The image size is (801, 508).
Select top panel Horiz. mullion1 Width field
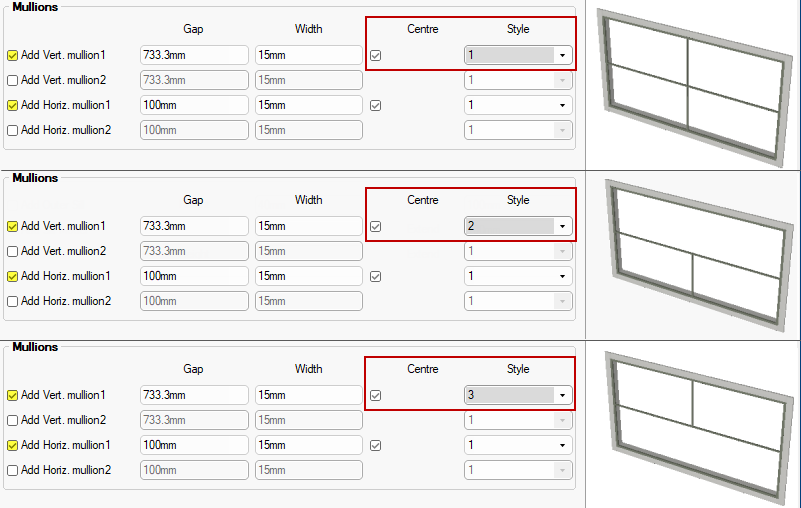308,105
